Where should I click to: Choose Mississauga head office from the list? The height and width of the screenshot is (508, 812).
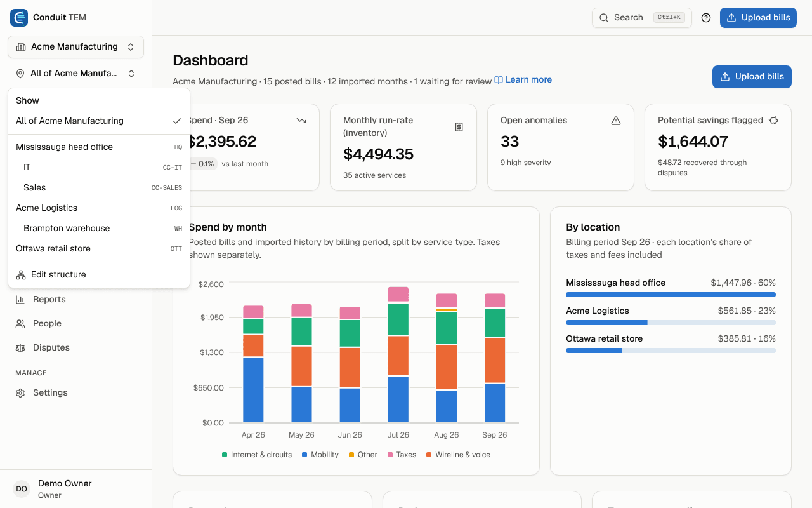click(99, 147)
